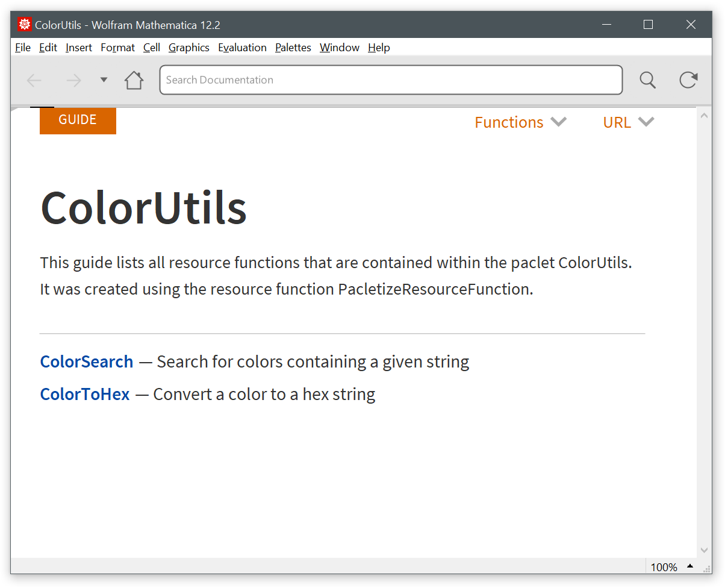Open the Graphics menu
The image size is (725, 588).
point(188,48)
